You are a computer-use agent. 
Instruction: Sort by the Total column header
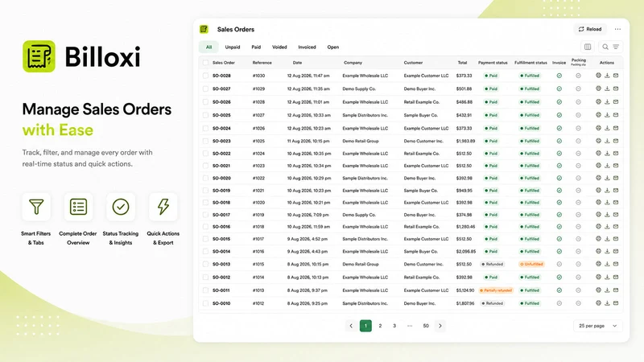pyautogui.click(x=462, y=63)
